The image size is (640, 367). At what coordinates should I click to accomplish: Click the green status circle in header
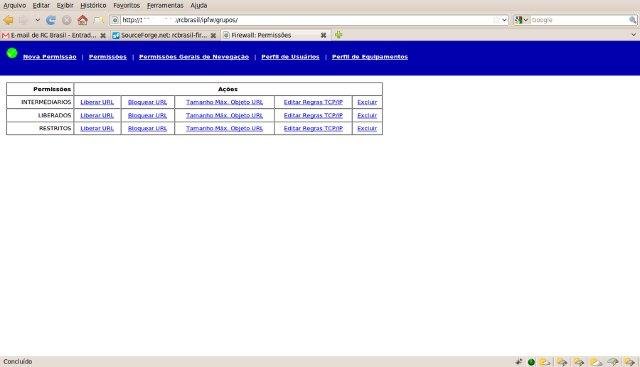tap(12, 53)
